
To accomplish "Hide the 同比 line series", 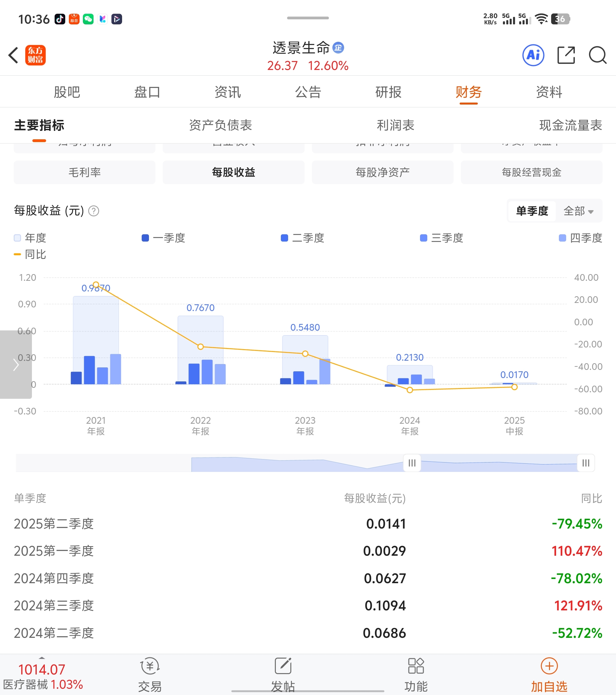I will pyautogui.click(x=30, y=254).
